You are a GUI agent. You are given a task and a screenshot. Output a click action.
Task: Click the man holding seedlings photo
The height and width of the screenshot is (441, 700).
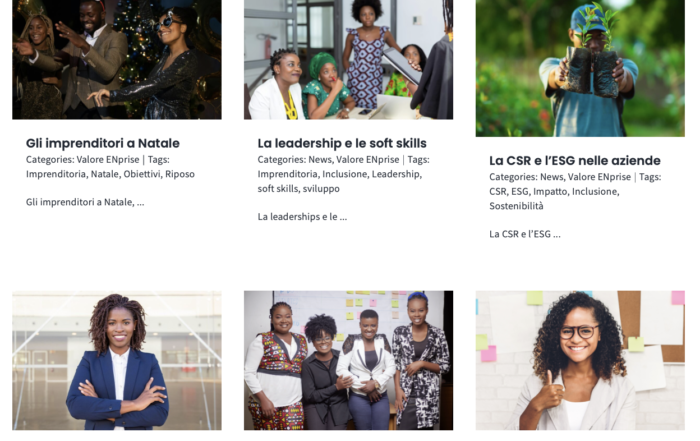(580, 68)
